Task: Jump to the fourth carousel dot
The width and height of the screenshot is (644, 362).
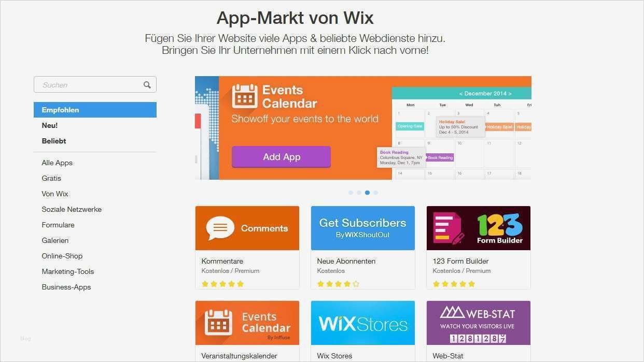Action: tap(375, 193)
